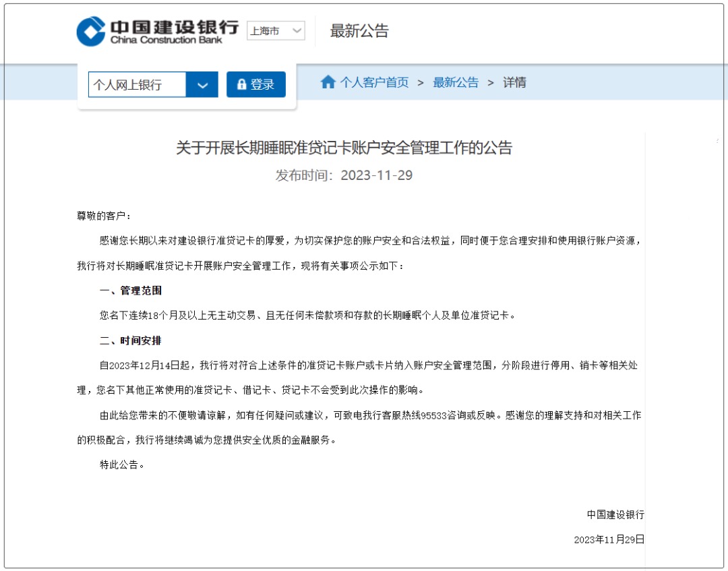Select the 详情 breadcrumb item
The image size is (728, 571).
pos(514,82)
